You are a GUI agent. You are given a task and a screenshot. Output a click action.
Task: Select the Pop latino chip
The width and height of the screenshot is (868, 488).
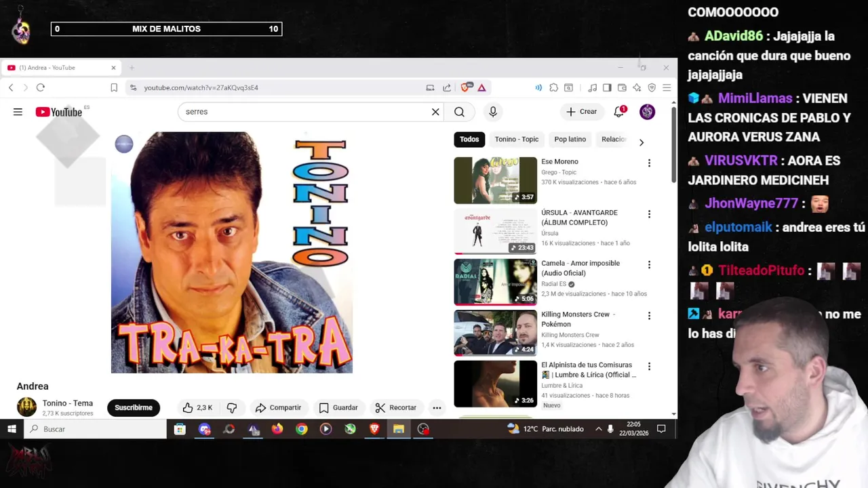coord(570,139)
